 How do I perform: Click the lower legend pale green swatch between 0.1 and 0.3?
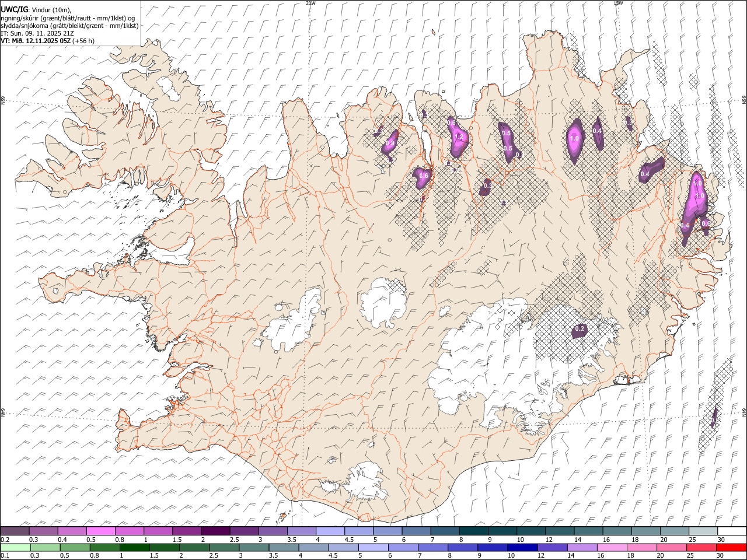(x=15, y=547)
